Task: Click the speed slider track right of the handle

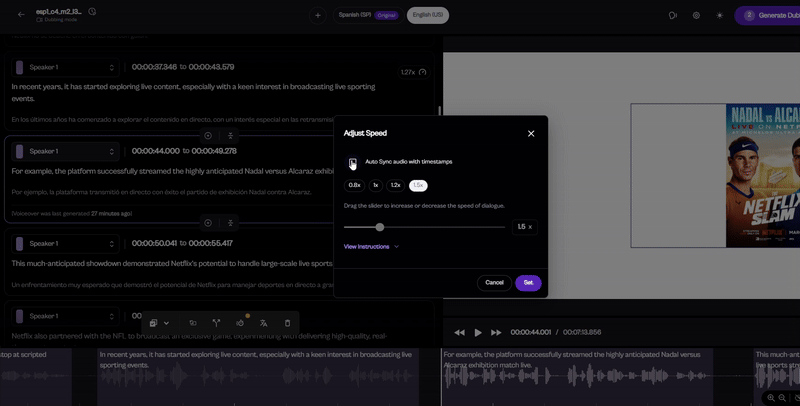Action: (444, 227)
